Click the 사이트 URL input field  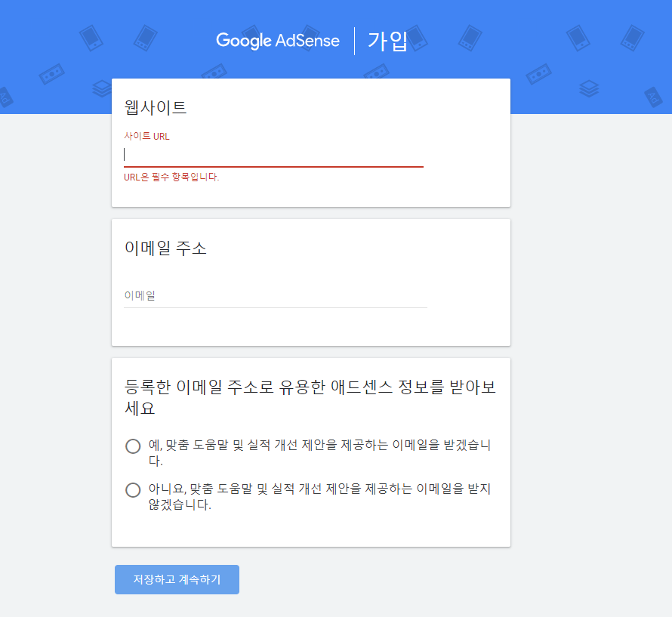273,155
